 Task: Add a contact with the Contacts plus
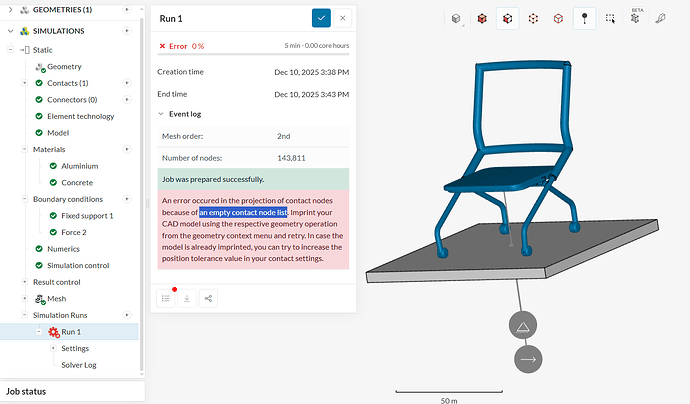[127, 83]
